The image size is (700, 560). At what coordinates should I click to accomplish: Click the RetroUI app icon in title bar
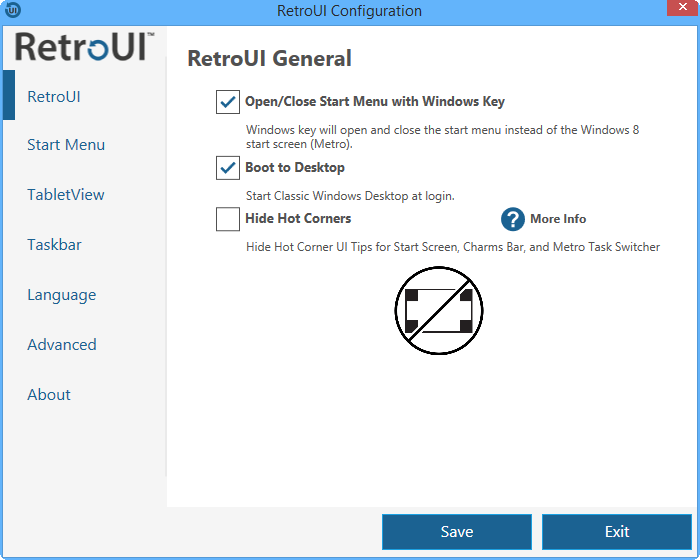(13, 10)
